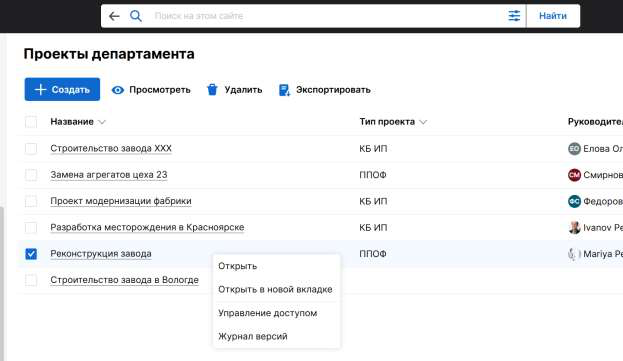Click the Федоров manager name
623x361 pixels.
(x=603, y=201)
